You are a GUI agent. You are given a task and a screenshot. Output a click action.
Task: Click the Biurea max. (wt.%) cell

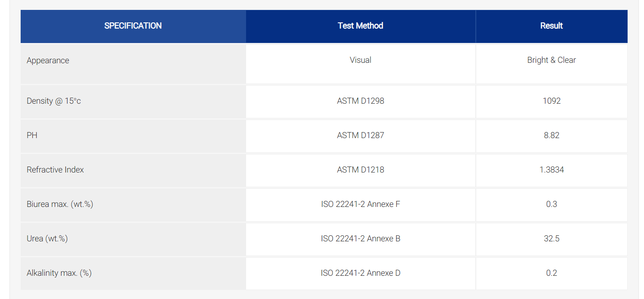(133, 205)
